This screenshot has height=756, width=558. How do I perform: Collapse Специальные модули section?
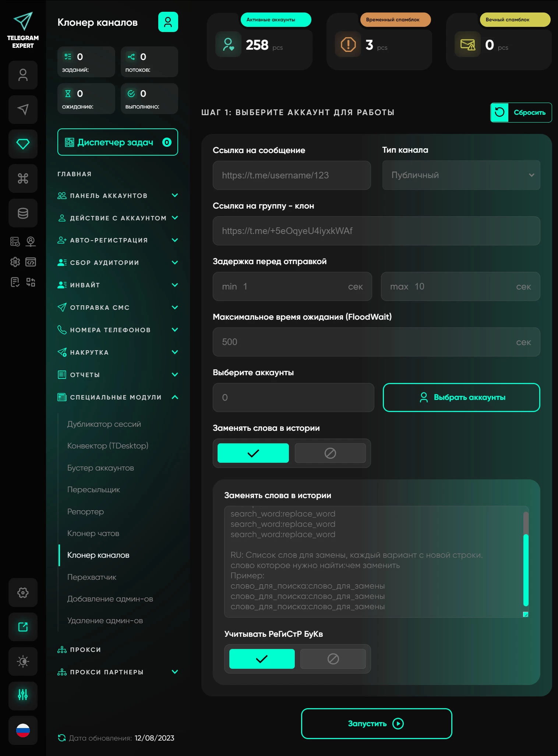(118, 397)
